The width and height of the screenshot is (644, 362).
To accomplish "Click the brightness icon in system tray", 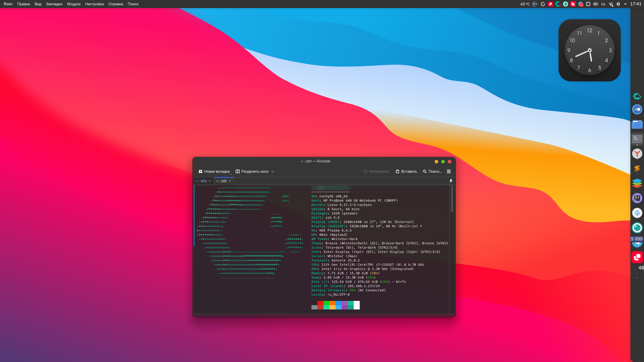I will tap(618, 4).
